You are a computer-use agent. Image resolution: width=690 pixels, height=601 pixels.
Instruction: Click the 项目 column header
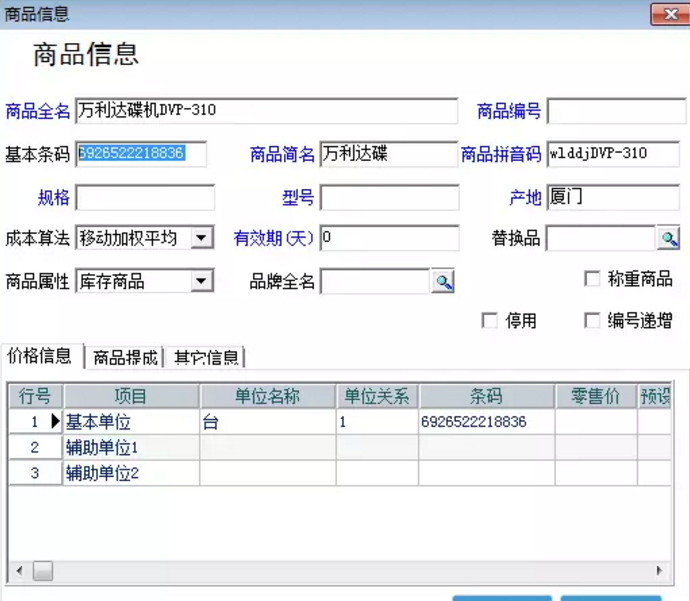coord(131,396)
